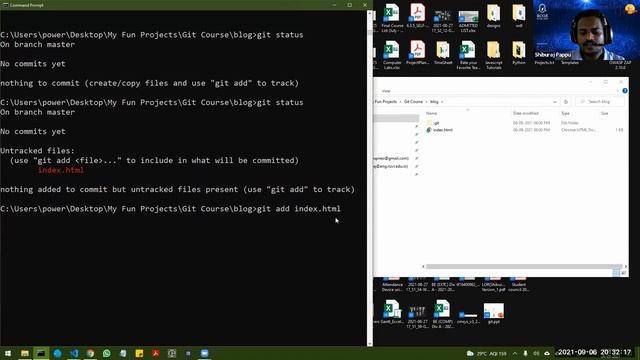
Task: Click the Explorer help question-mark icon
Action: coord(624,91)
